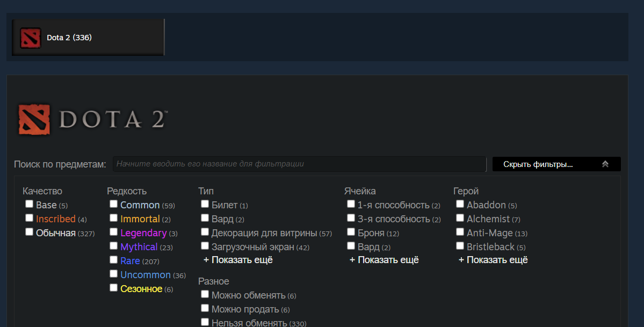Enable Декорация для витрины filter
This screenshot has height=327, width=644.
205,232
